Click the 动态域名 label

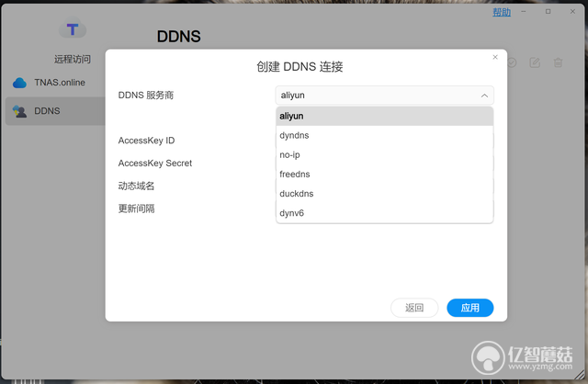(136, 186)
